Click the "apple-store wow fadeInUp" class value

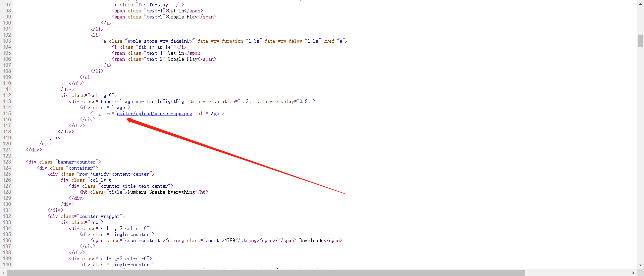(x=160, y=41)
